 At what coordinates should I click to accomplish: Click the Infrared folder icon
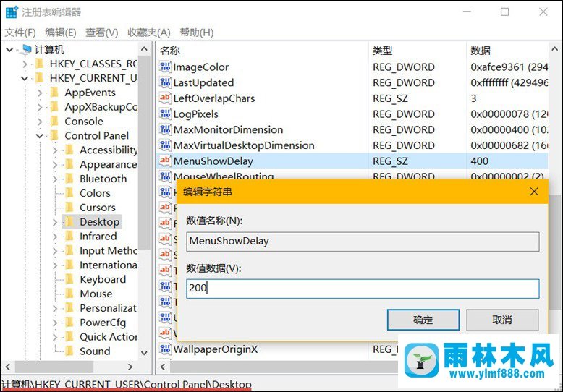pyautogui.click(x=69, y=237)
